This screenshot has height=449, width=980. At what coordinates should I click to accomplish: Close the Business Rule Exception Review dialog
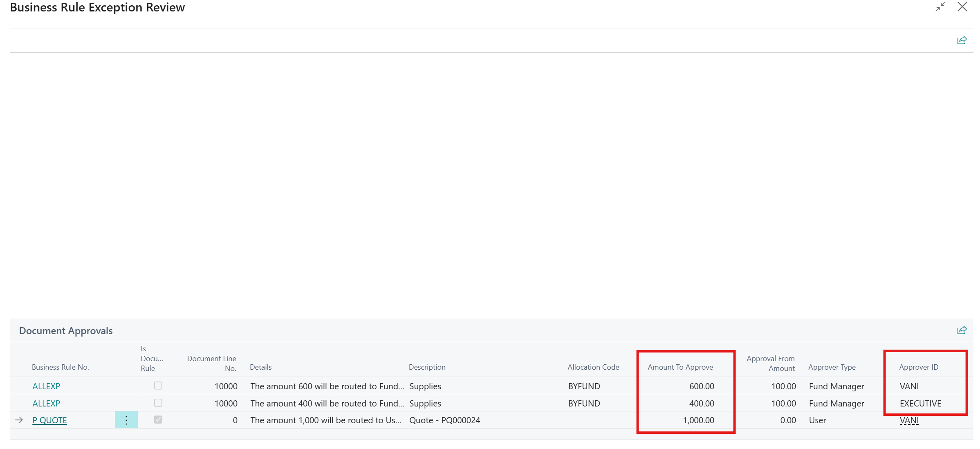[x=962, y=7]
